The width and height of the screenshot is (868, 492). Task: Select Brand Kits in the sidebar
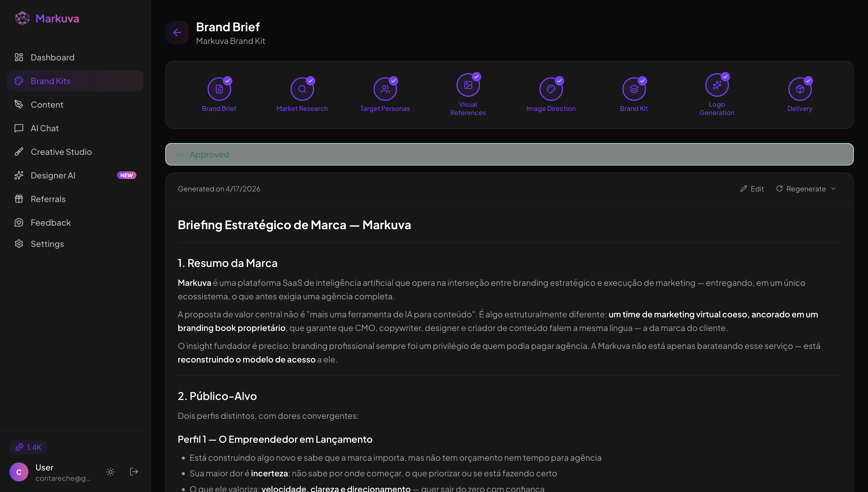(x=75, y=81)
